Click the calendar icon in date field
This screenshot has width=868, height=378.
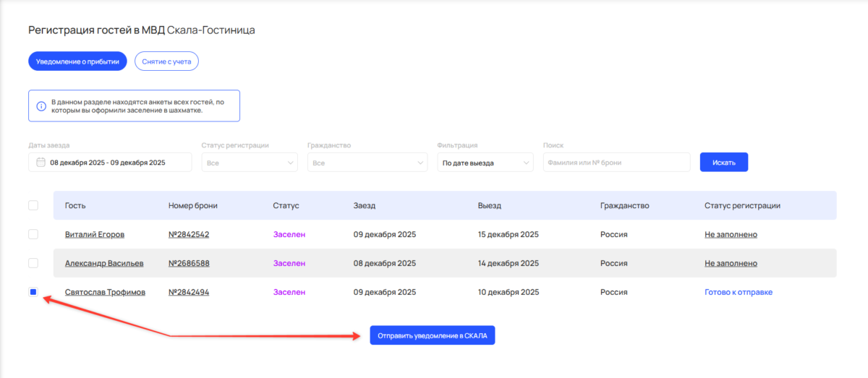(x=41, y=163)
